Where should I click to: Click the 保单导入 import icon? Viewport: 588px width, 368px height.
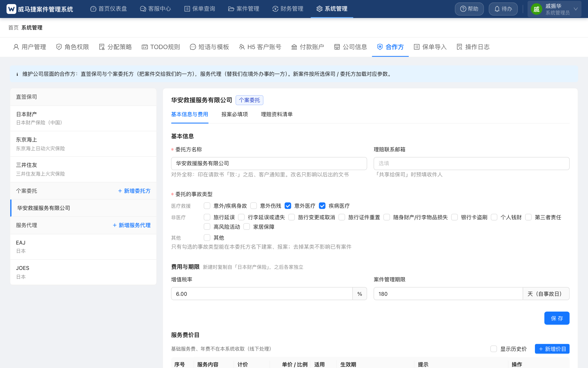coord(416,47)
